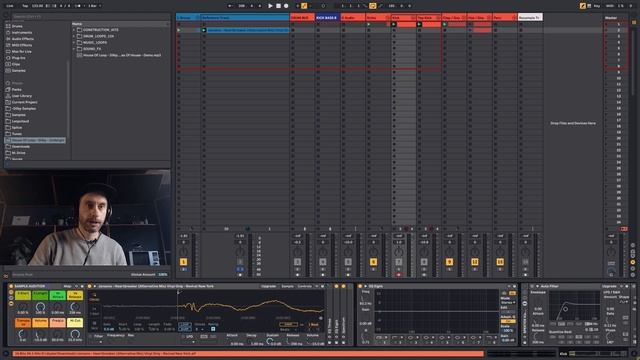Click the Master track pan knob
640x360 pixels.
pos(611,251)
